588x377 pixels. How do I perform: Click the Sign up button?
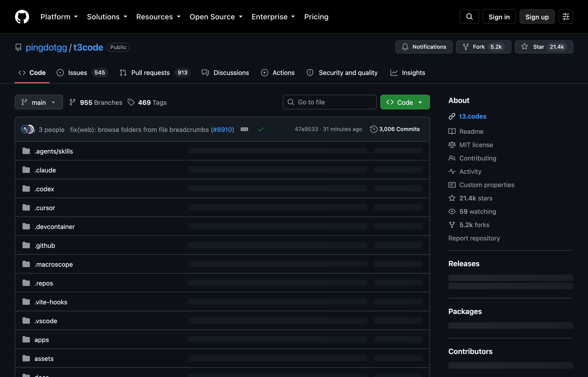click(537, 17)
